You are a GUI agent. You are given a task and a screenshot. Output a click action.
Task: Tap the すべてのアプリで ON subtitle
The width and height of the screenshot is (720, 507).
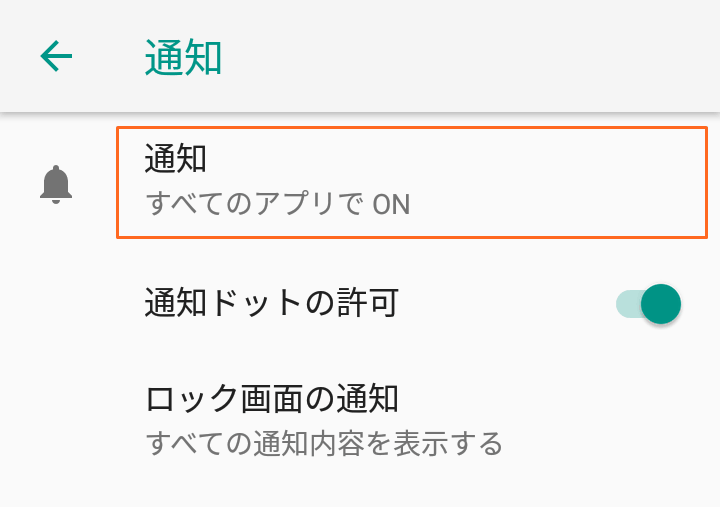[x=278, y=204]
